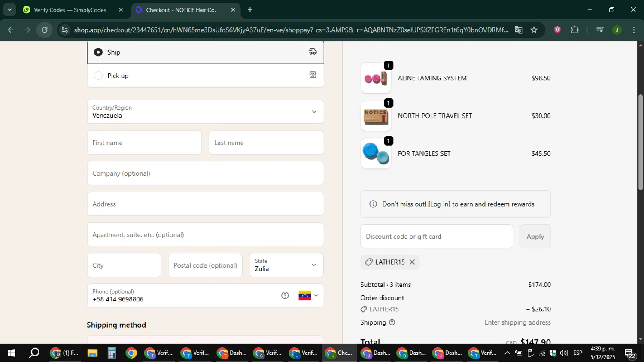Open the Windows Start menu
The image size is (644, 362).
tap(12, 353)
